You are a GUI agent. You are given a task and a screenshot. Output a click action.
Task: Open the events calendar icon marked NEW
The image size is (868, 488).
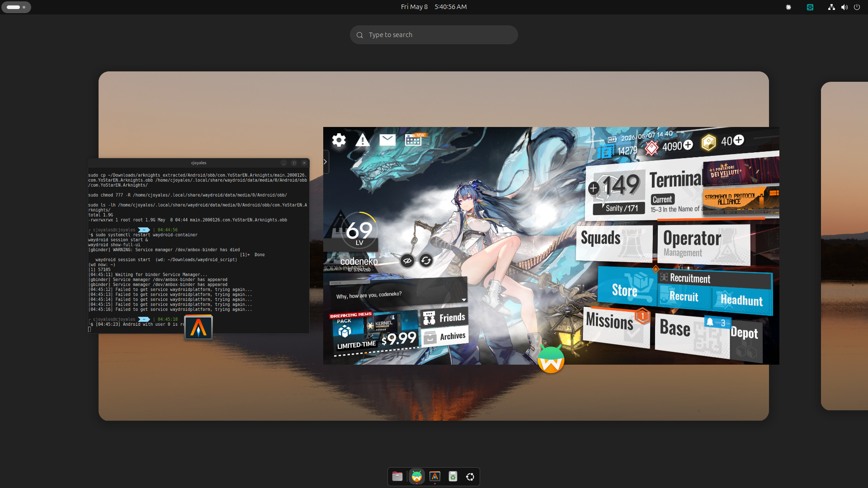tap(414, 140)
